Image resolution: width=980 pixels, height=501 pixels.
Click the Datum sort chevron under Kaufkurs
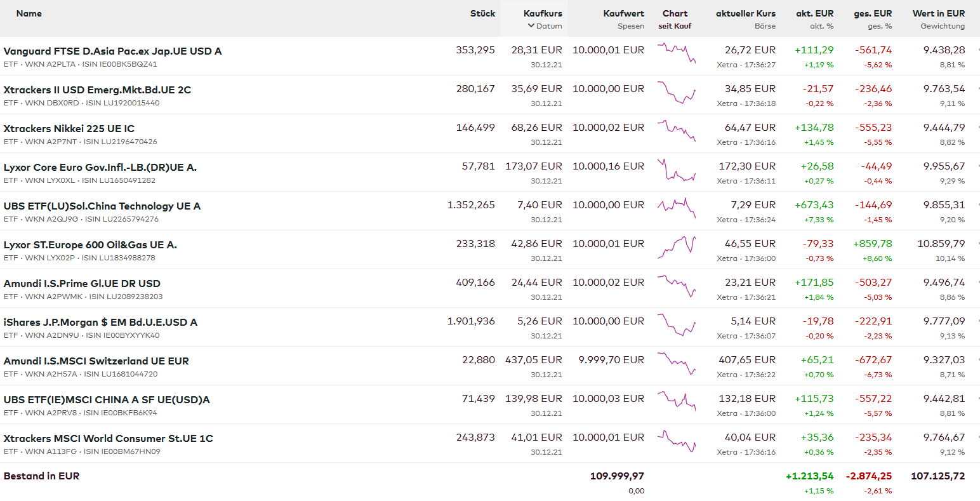point(531,26)
